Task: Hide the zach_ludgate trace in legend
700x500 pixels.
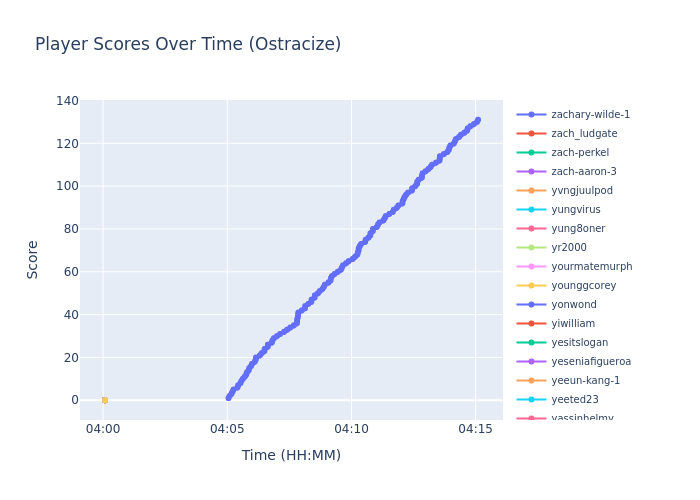Action: [x=584, y=134]
